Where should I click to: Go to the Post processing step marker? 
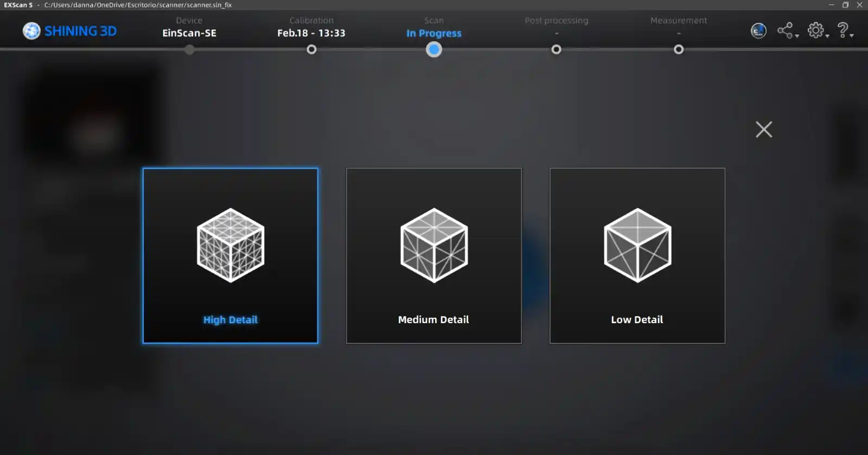click(556, 49)
